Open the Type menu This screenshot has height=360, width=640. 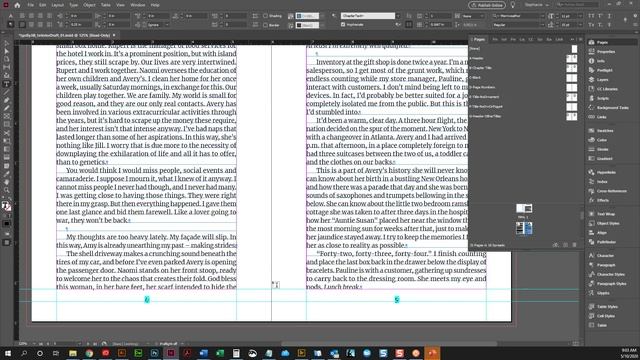(x=73, y=5)
